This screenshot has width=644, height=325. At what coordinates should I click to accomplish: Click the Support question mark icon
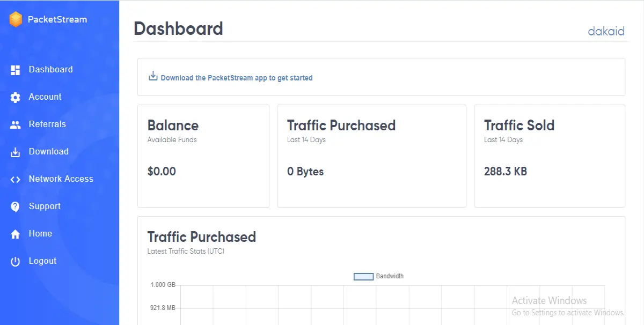tap(16, 206)
